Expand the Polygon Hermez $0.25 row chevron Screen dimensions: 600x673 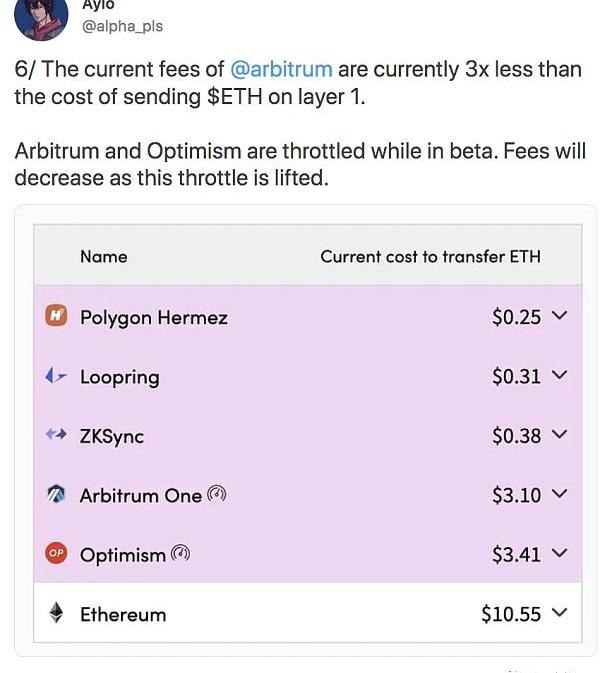(x=559, y=316)
